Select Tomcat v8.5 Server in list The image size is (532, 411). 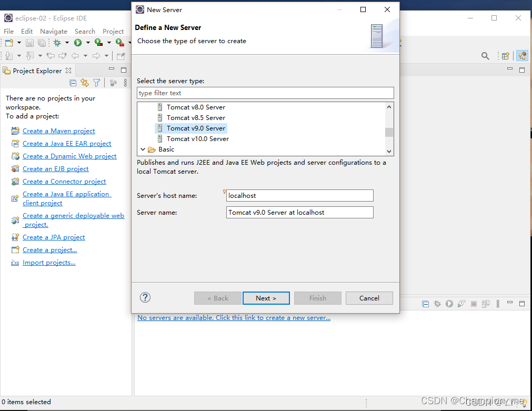(x=196, y=118)
